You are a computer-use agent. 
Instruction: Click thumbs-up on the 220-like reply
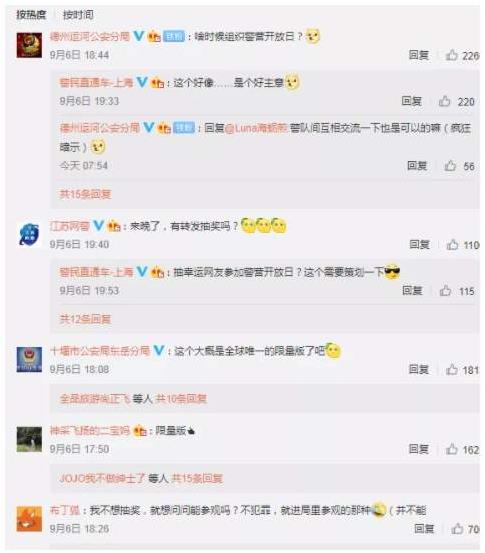445,101
